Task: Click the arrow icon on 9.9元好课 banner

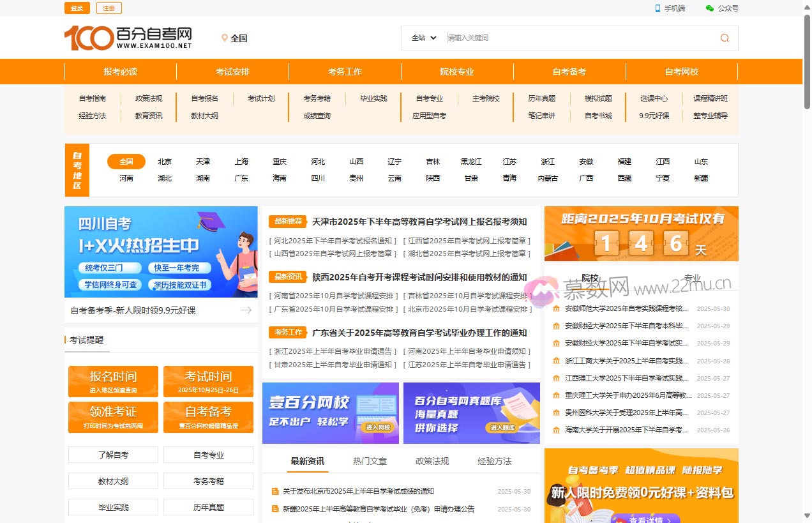Action: click(x=246, y=310)
